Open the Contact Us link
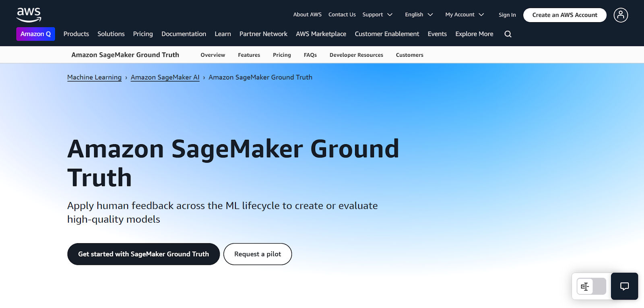 tap(342, 14)
